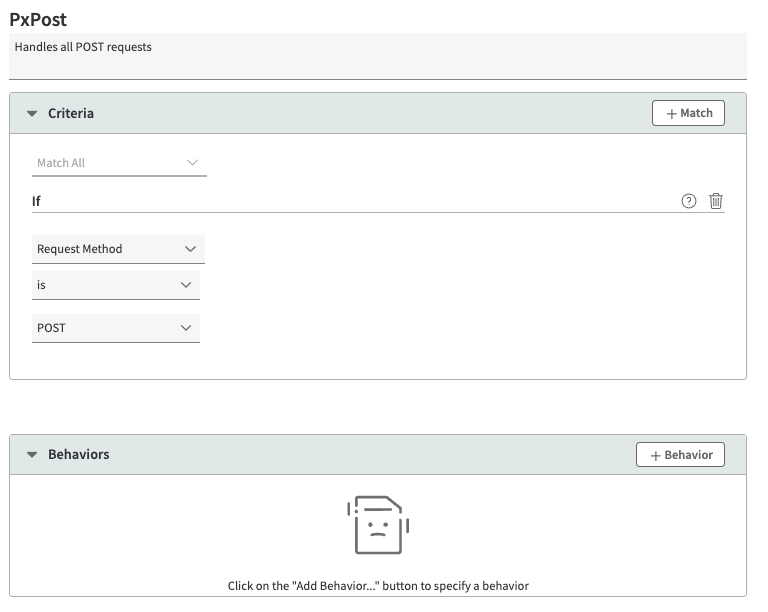The width and height of the screenshot is (768, 612).
Task: Select the If condition label
Action: 37,201
